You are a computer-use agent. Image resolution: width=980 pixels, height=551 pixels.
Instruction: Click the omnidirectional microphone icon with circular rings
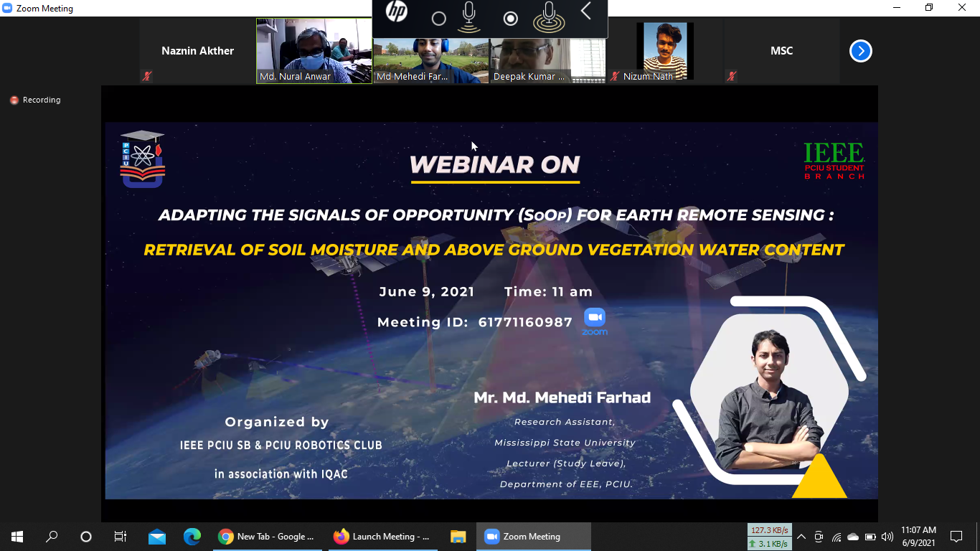tap(549, 18)
